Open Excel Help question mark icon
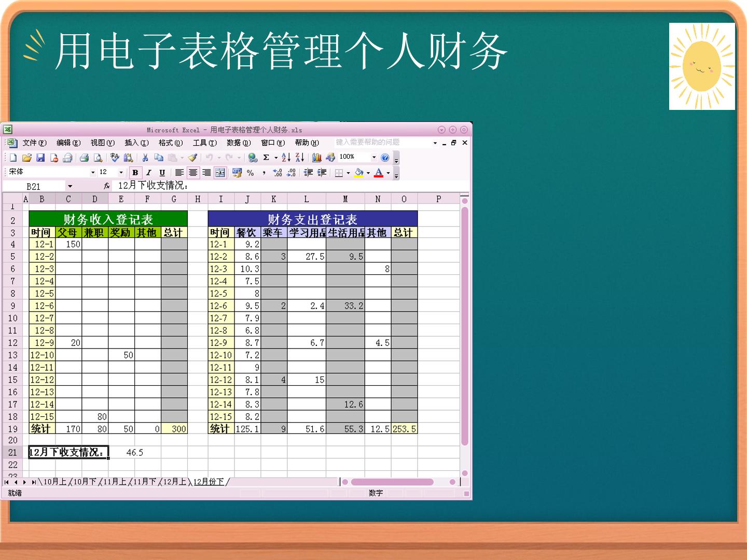 tap(385, 158)
